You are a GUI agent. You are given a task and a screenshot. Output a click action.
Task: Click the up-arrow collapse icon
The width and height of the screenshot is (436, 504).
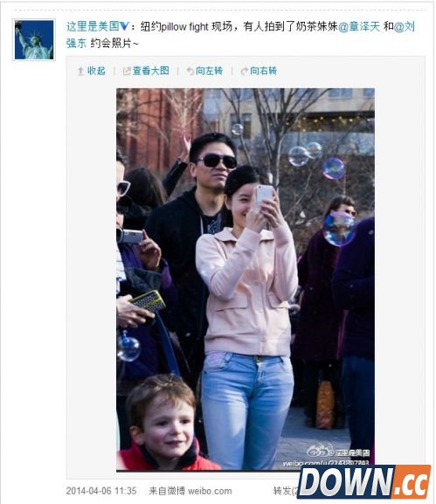pos(80,71)
